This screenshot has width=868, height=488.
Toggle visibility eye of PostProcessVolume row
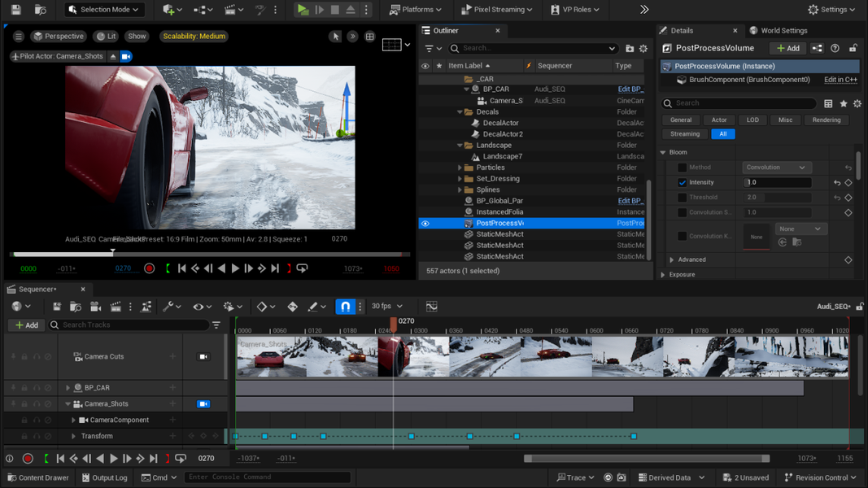425,224
